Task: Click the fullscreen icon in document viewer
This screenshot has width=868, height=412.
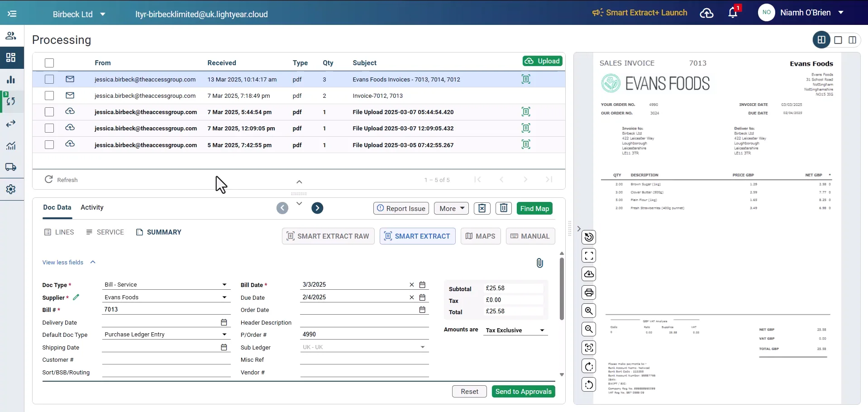Action: pos(589,256)
